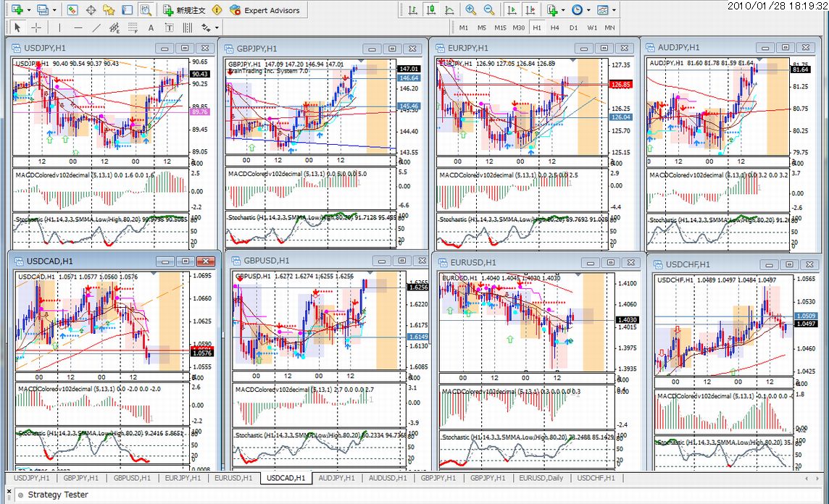The height and width of the screenshot is (504, 829).
Task: Switch to bar chart display
Action: point(413,9)
